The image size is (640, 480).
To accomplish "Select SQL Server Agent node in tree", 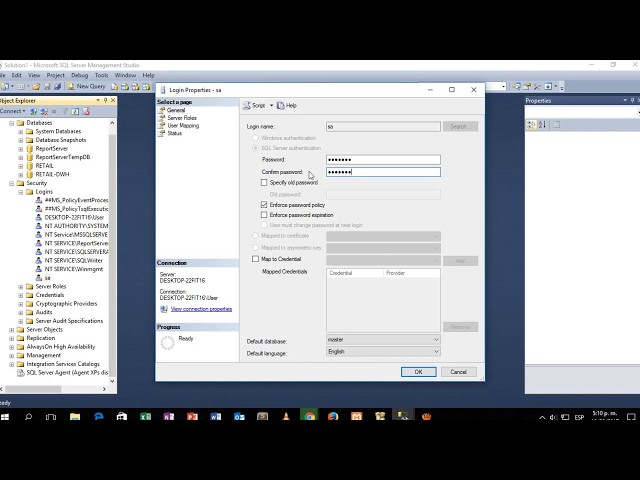I will [67, 373].
